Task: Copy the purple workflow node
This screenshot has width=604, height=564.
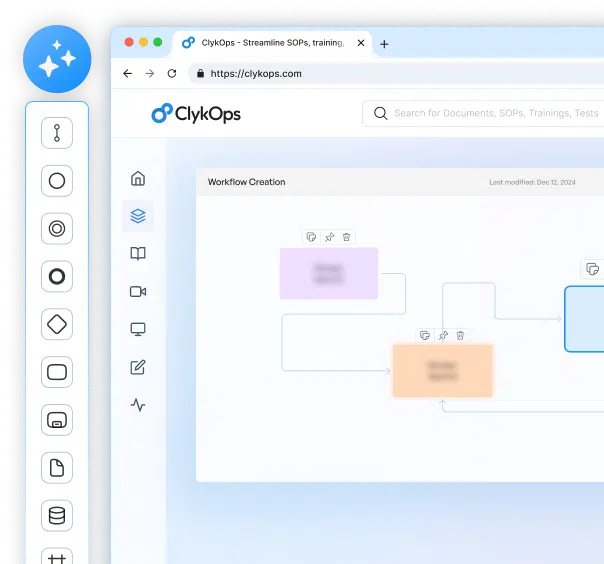Action: click(311, 237)
